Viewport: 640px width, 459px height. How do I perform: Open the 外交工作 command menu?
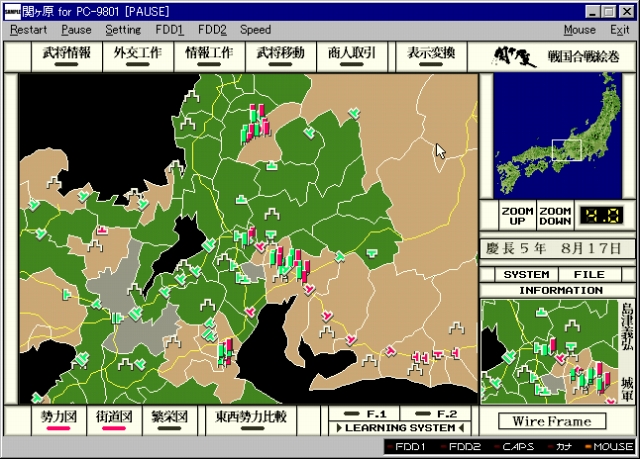[x=136, y=54]
